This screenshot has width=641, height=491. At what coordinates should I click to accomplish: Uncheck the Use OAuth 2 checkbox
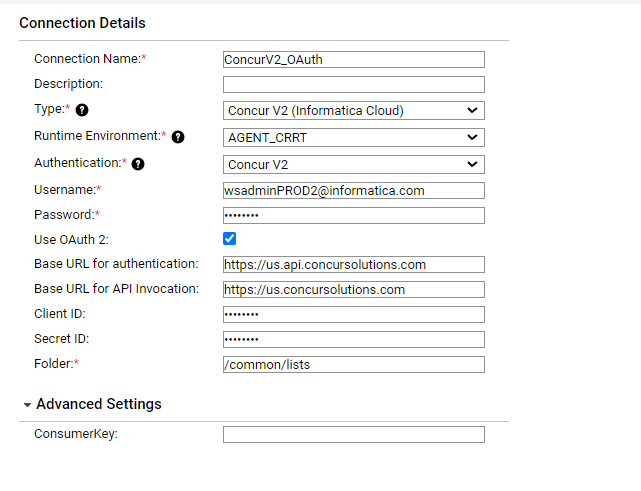pyautogui.click(x=229, y=239)
